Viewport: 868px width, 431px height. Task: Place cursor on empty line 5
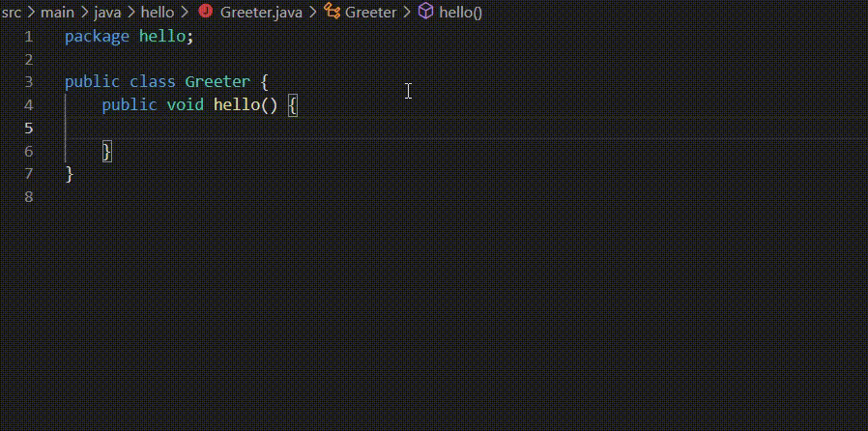465,129
